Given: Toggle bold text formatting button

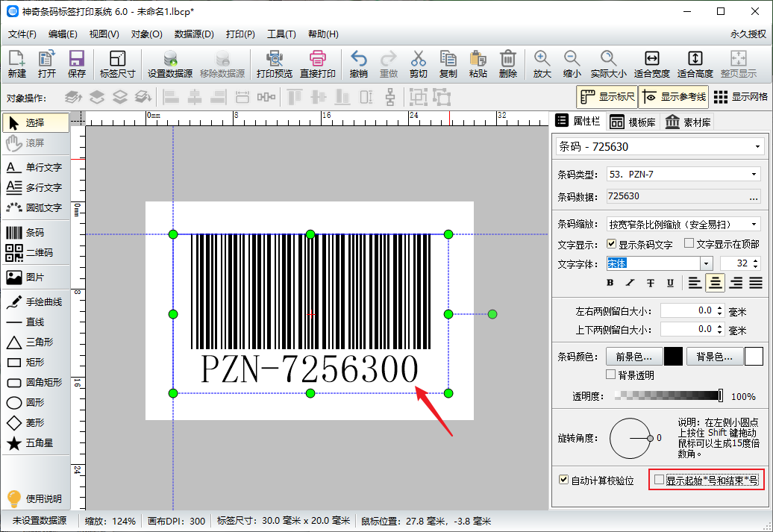Looking at the screenshot, I should 610,283.
